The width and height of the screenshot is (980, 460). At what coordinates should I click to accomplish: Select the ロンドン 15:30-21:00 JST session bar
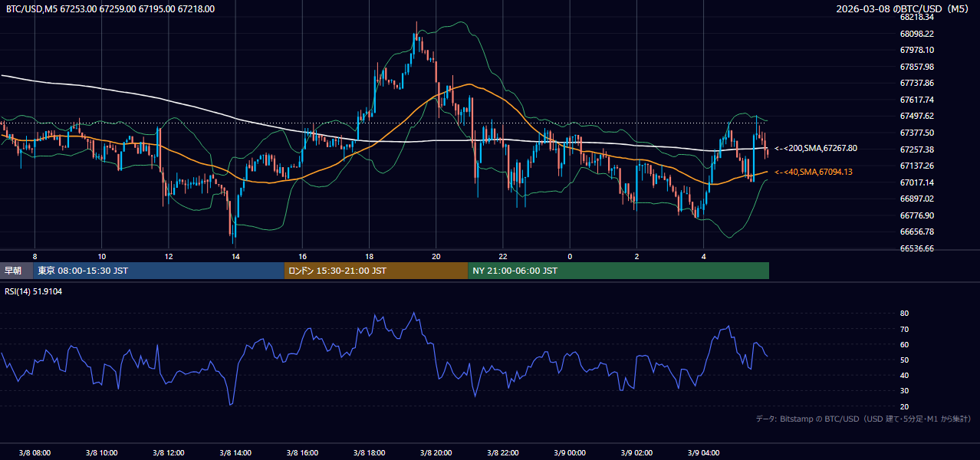click(376, 271)
